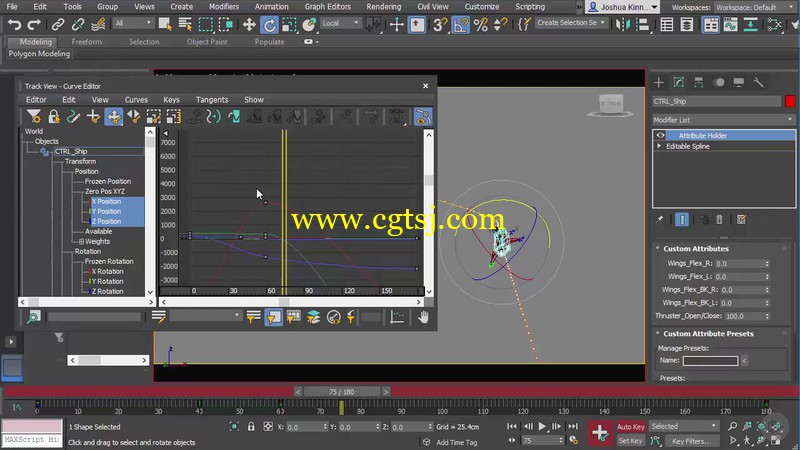Toggle absolute transform type-in mode icon
Viewport: 800px width, 450px height.
[267, 427]
